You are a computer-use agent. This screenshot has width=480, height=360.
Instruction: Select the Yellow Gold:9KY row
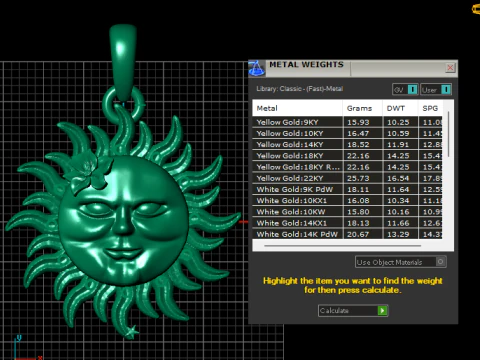click(348, 122)
